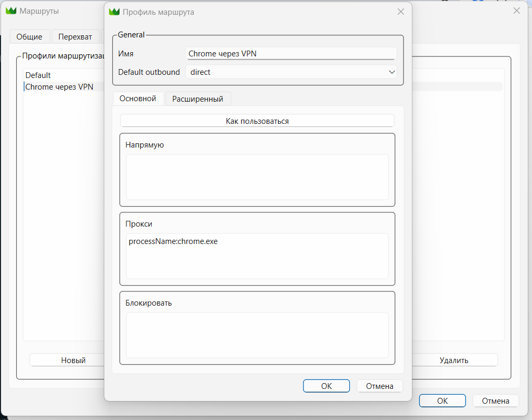
Task: Click the app icon in Профиль маршрута title bar
Action: (x=114, y=12)
